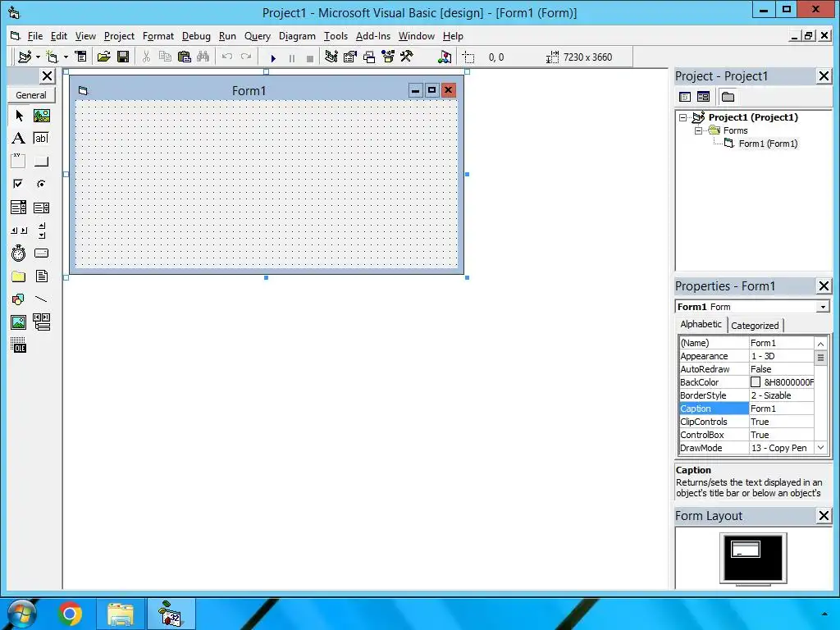Image resolution: width=840 pixels, height=630 pixels.
Task: Click the Open Project toolbar icon
Action: [x=104, y=57]
